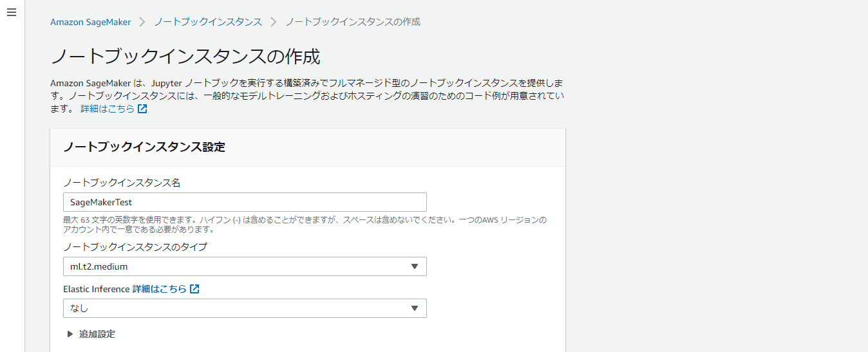Click the ノートブックインスタンス設定 section header

pos(144,147)
